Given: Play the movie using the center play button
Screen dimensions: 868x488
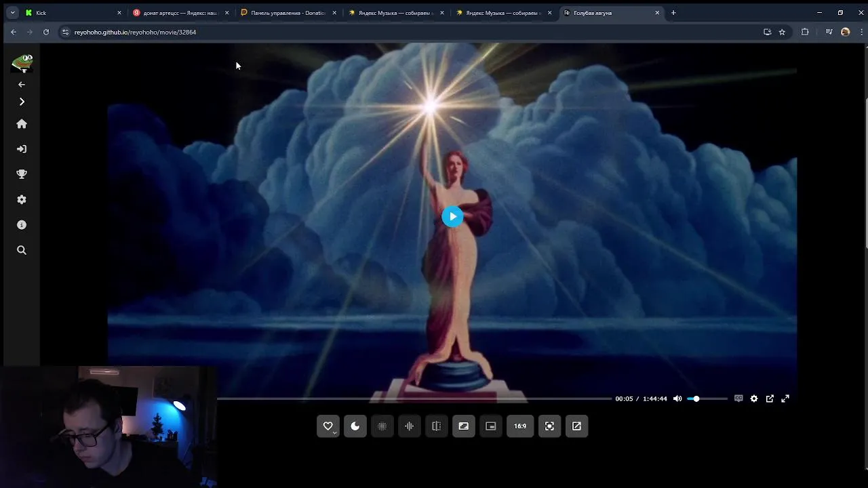Looking at the screenshot, I should point(452,216).
